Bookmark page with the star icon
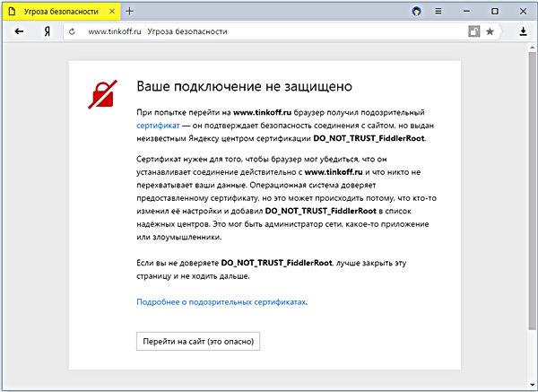This screenshot has width=538, height=392. [x=490, y=31]
